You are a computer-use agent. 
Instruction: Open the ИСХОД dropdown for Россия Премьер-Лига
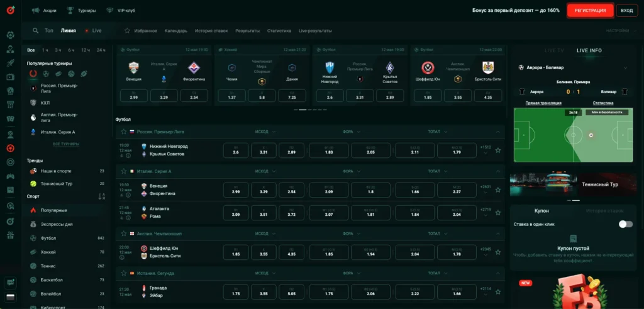tap(274, 132)
